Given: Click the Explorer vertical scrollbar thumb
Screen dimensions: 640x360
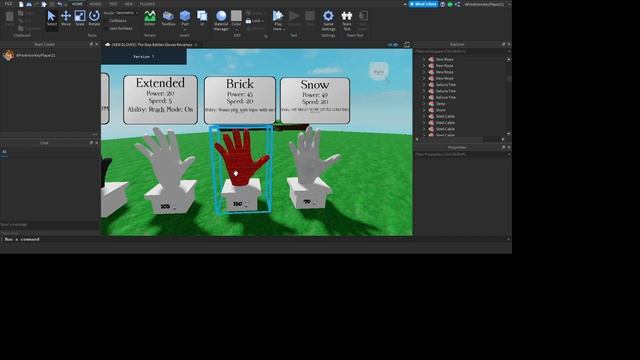Looking at the screenshot, I should pos(509,78).
